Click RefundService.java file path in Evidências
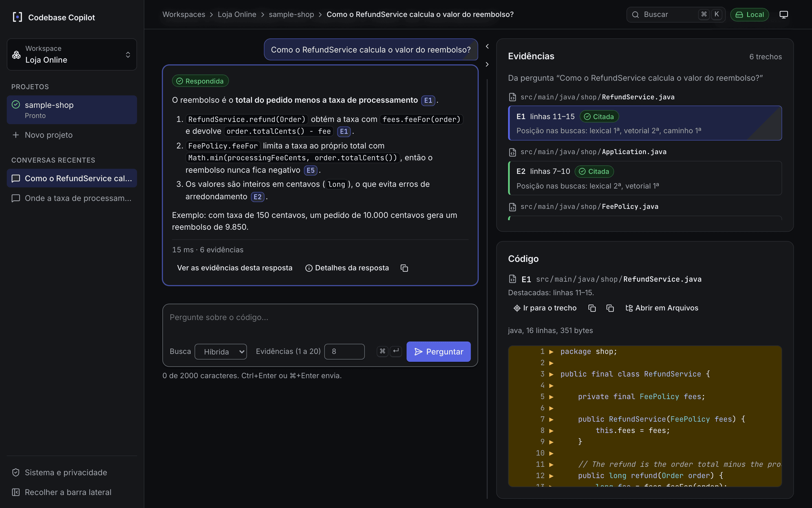The height and width of the screenshot is (508, 812). 597,97
